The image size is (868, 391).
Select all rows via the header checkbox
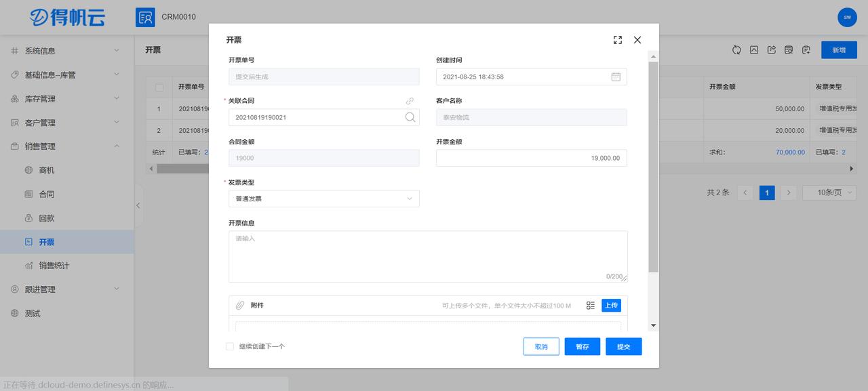pyautogui.click(x=160, y=88)
